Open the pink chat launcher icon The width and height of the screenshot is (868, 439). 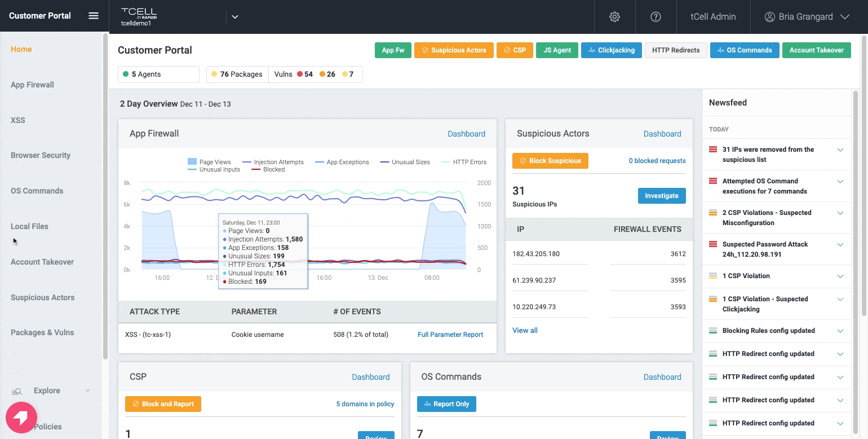pos(21,418)
